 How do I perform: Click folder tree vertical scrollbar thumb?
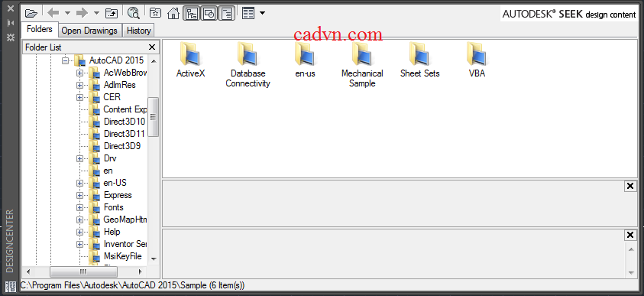[154, 117]
